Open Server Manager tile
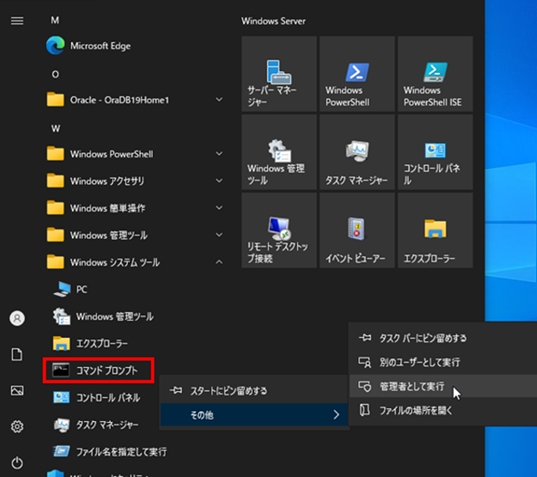Screen dimensions: 537x477 click(279, 74)
